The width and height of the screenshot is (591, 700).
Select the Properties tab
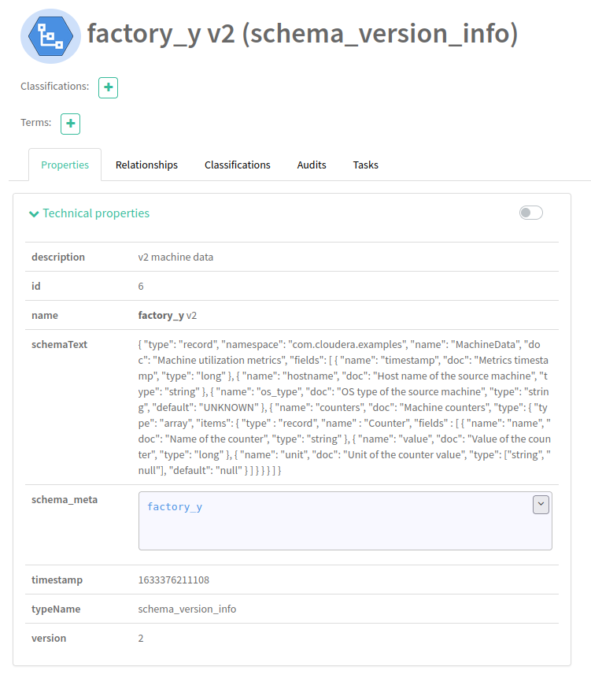coord(65,165)
